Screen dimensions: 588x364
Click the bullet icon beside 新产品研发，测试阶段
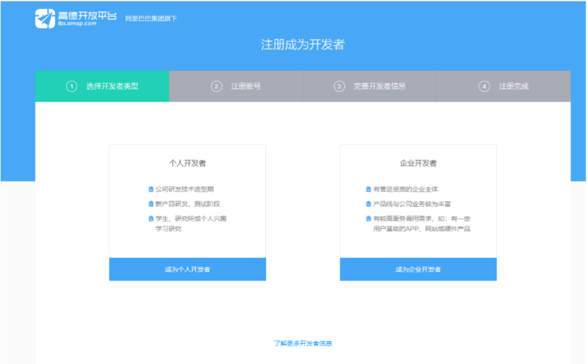[151, 204]
